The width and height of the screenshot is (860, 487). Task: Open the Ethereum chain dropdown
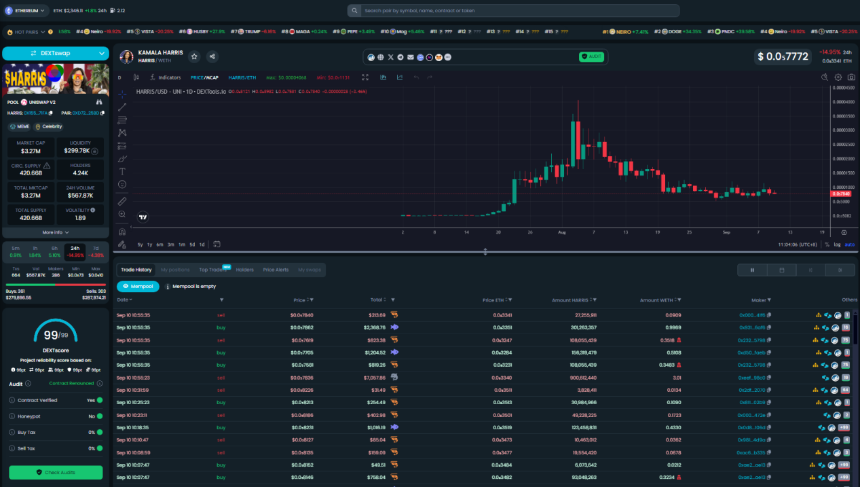coord(25,10)
